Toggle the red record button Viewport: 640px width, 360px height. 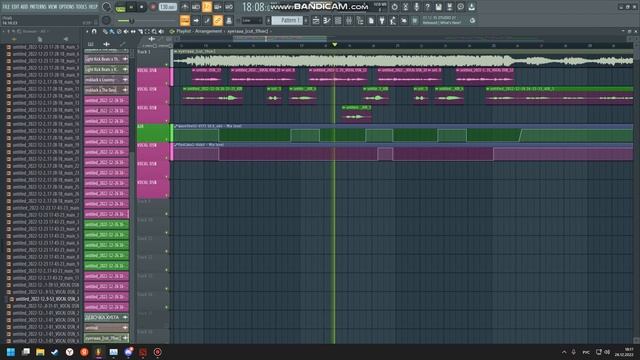pos(153,7)
